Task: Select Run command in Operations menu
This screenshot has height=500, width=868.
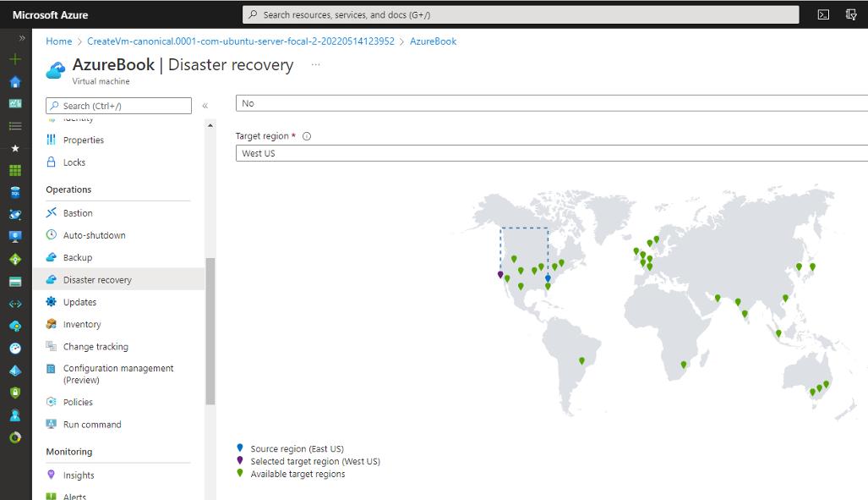Action: [x=92, y=424]
